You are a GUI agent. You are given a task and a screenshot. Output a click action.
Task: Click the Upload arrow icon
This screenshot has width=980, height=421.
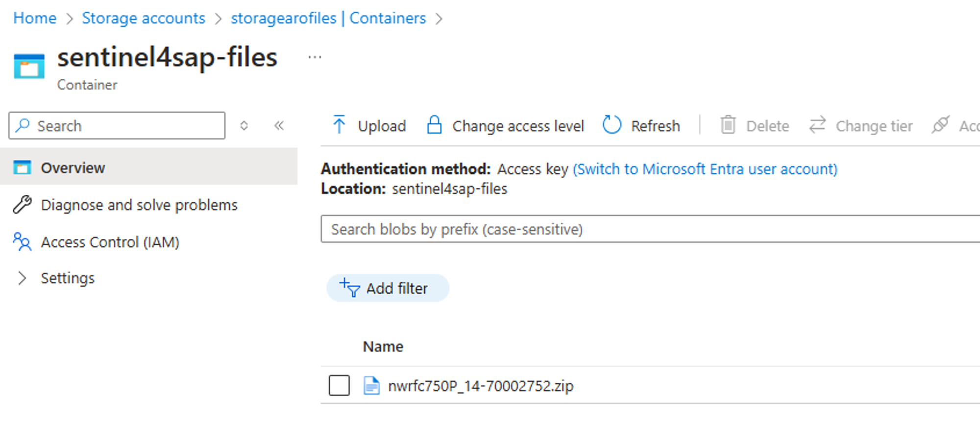(339, 125)
